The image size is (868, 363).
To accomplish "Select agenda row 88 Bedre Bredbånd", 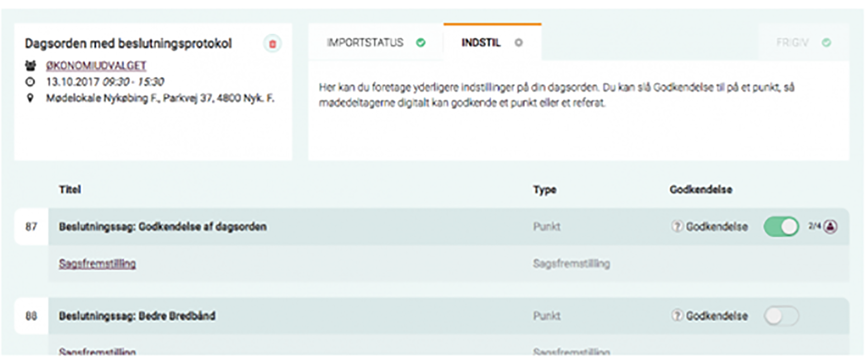I will click(x=137, y=316).
